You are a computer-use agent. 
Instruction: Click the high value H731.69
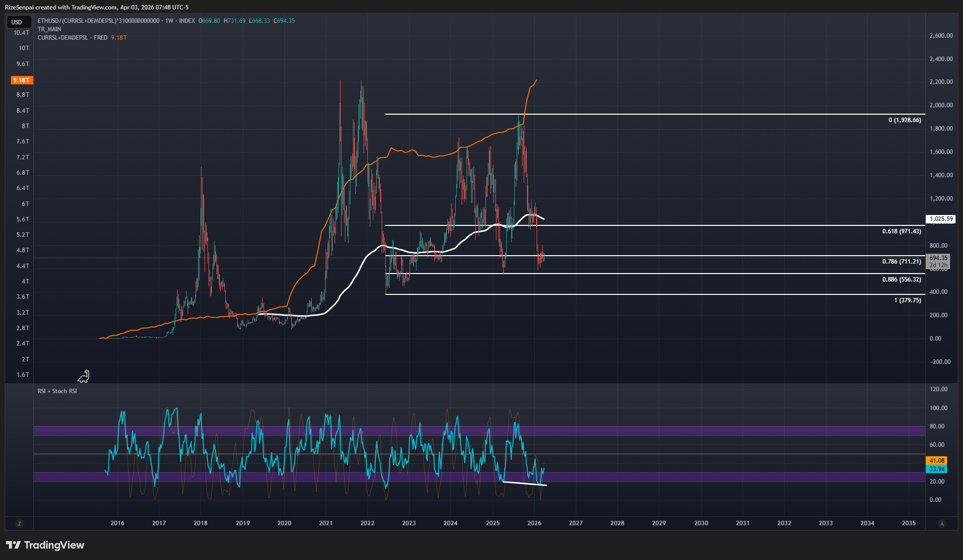click(234, 21)
